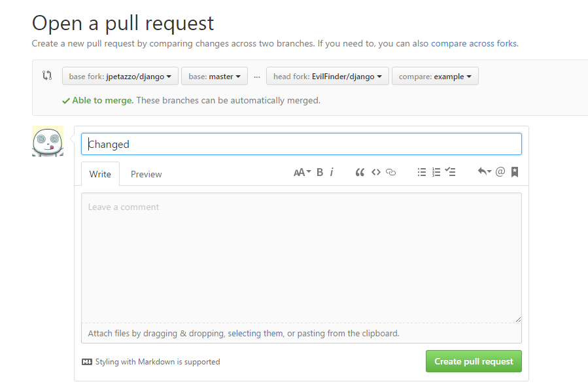The width and height of the screenshot is (588, 388).
Task: Switch to the Preview tab
Action: [x=147, y=174]
